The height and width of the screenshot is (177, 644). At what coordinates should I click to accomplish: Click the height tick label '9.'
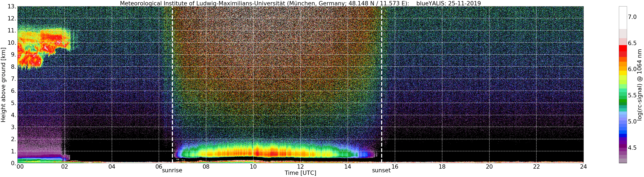[13, 55]
